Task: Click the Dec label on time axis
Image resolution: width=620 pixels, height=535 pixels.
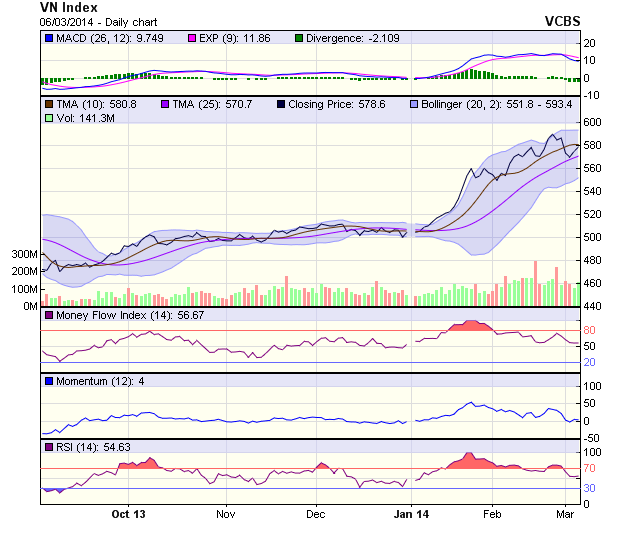Action: [x=315, y=514]
